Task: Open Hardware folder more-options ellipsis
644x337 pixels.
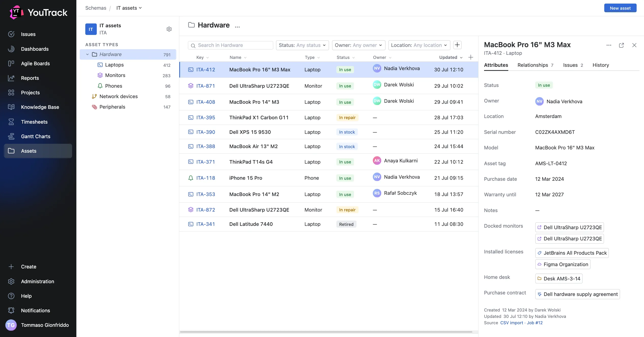Action: click(x=237, y=26)
